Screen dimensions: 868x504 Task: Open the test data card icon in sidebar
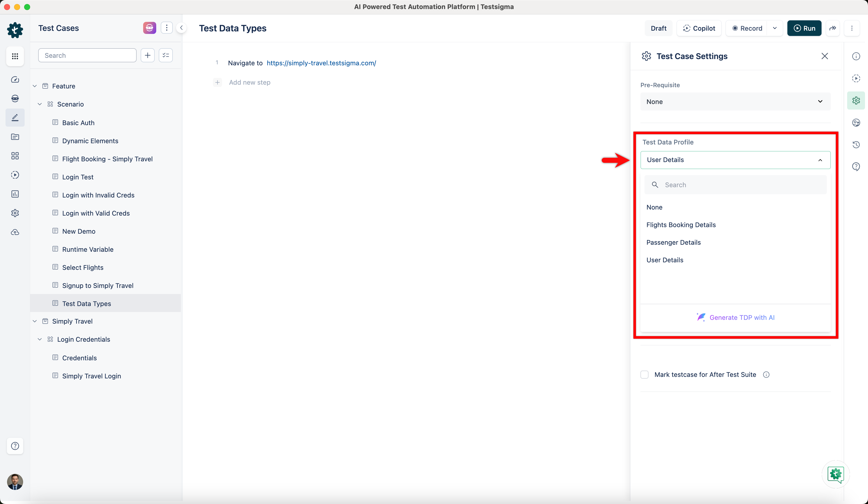coord(15,137)
